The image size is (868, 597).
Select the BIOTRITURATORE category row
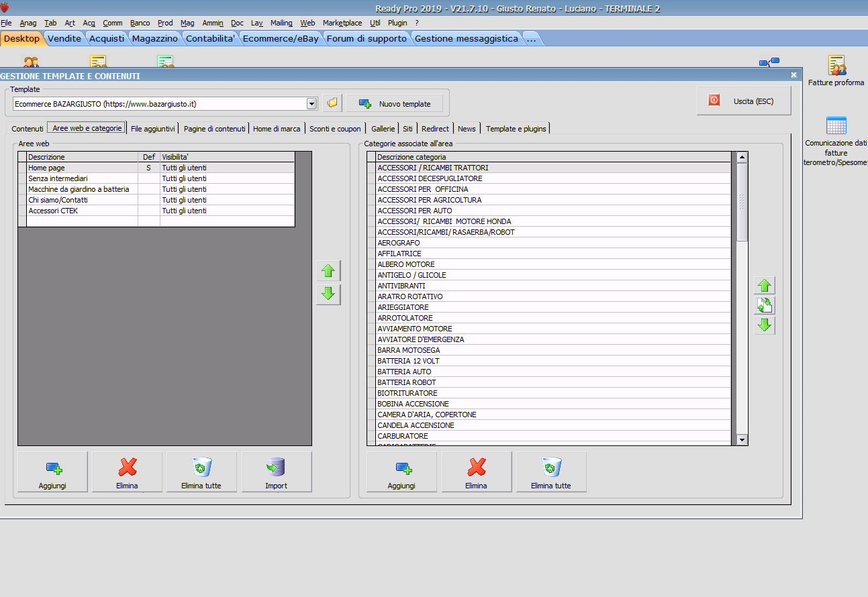click(x=407, y=393)
